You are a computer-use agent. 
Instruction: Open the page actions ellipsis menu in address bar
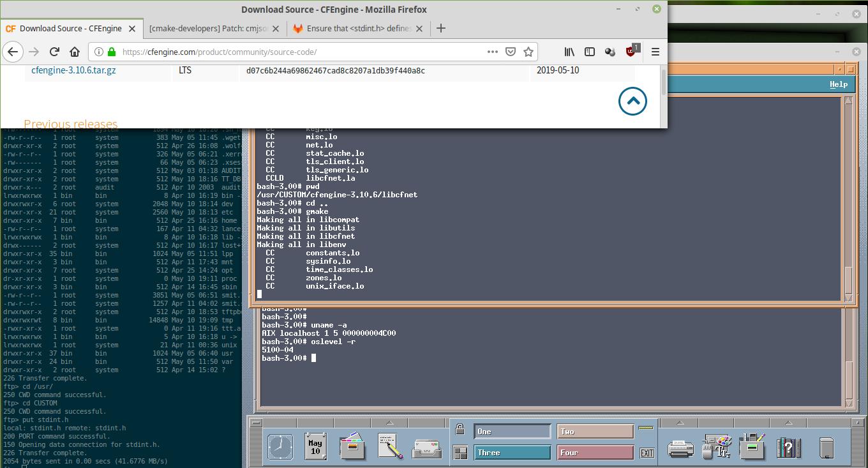coord(494,52)
